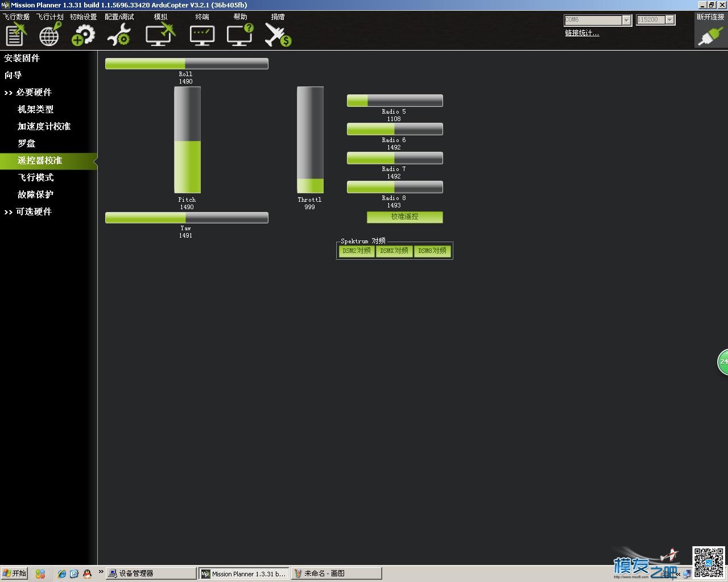Open the QQ penguin quick launch icon
This screenshot has width=728, height=582.
(x=87, y=574)
